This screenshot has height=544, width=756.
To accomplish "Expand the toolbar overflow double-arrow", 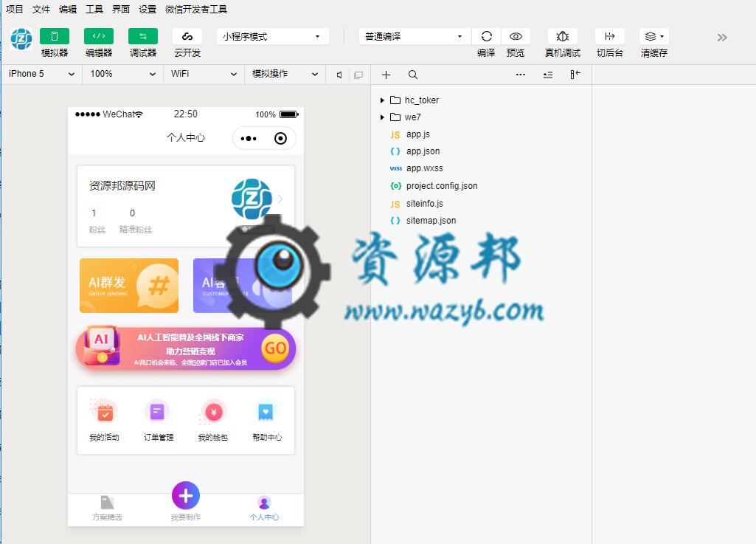I will [x=722, y=38].
